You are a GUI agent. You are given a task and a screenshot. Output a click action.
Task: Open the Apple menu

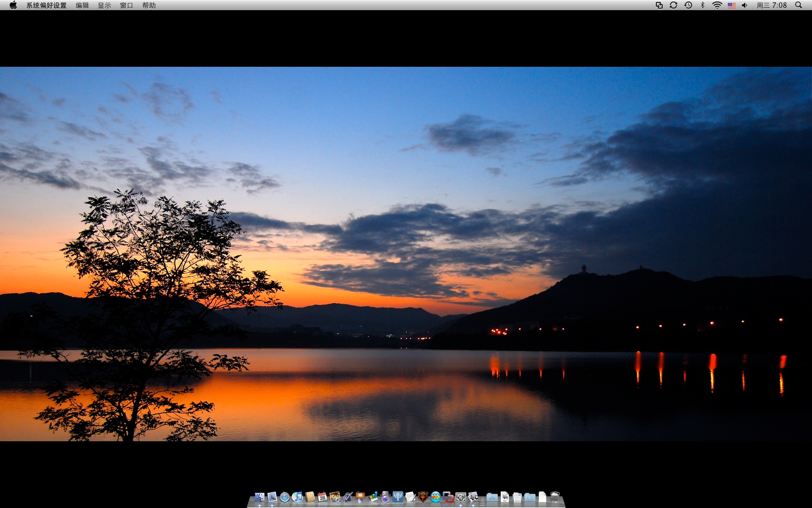[x=13, y=5]
